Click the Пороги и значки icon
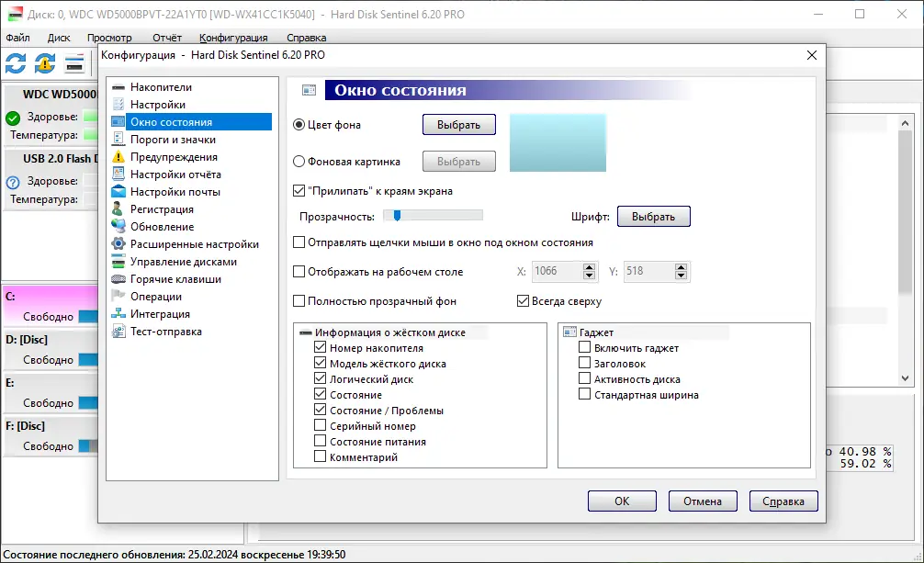924x563 pixels. click(x=118, y=139)
